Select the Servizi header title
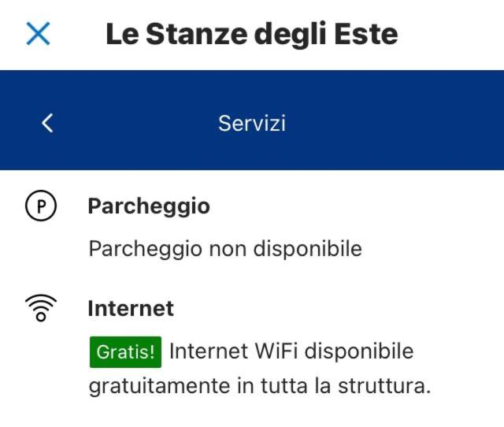The width and height of the screenshot is (504, 427). coord(252,123)
